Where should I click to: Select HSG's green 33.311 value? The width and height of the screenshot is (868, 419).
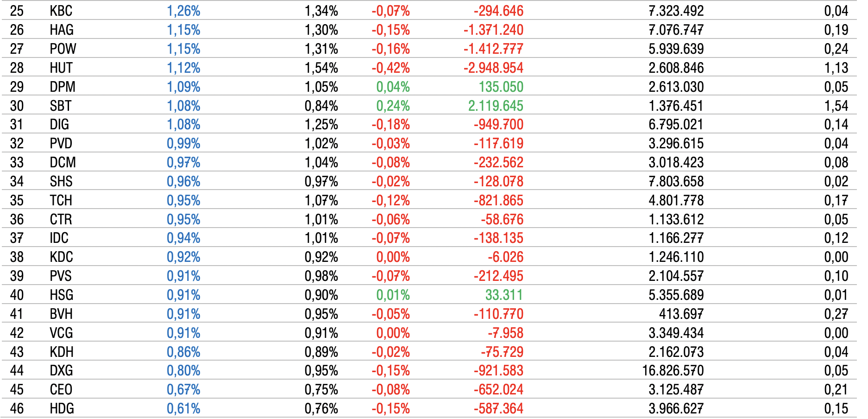(504, 295)
